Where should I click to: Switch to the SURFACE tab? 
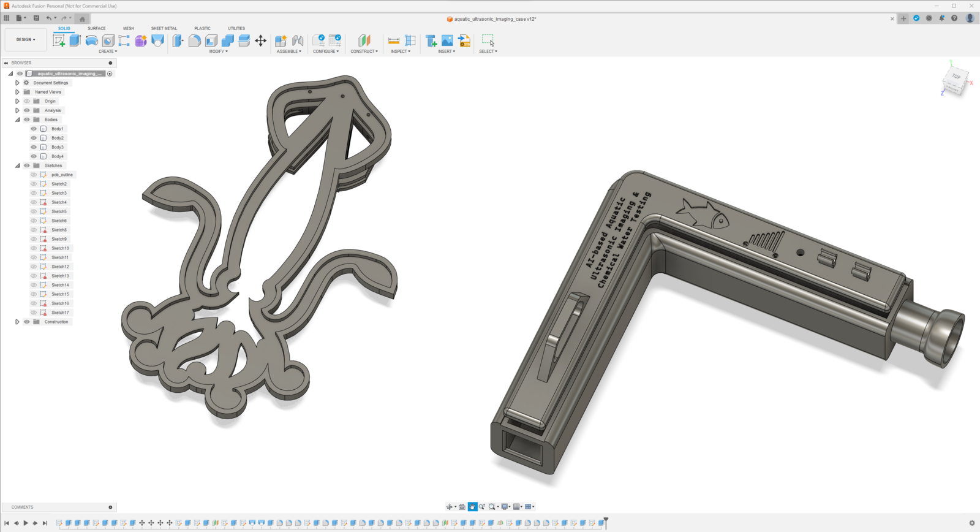click(96, 28)
